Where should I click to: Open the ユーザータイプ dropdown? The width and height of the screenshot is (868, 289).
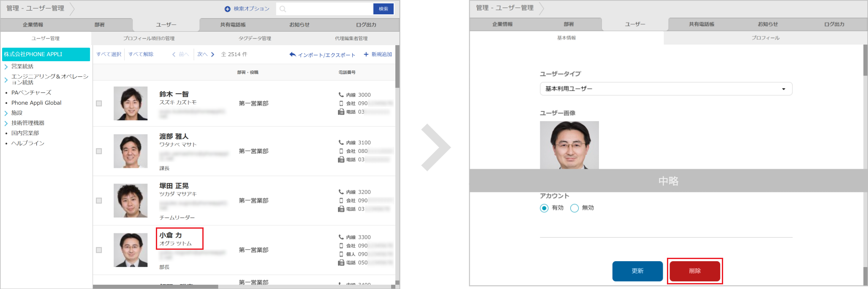click(x=666, y=89)
